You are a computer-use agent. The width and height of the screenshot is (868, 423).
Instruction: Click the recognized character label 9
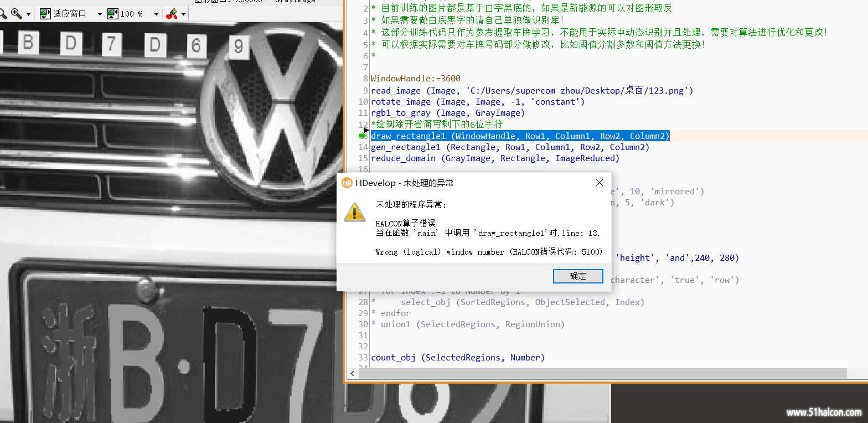click(x=238, y=47)
